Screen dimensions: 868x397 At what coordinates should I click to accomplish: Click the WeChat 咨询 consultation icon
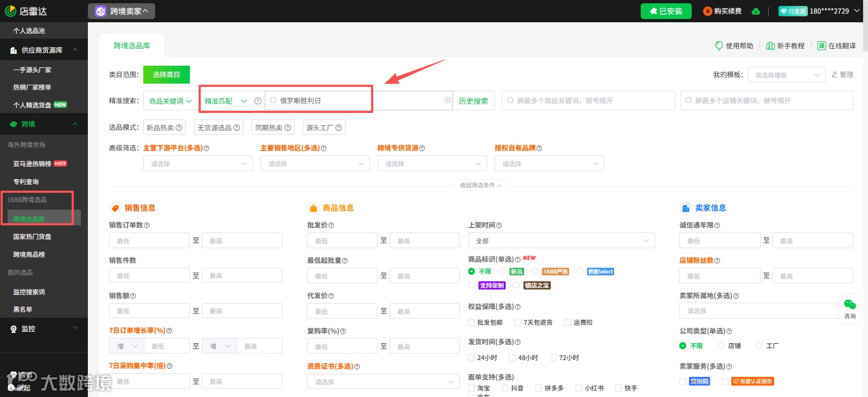(850, 305)
